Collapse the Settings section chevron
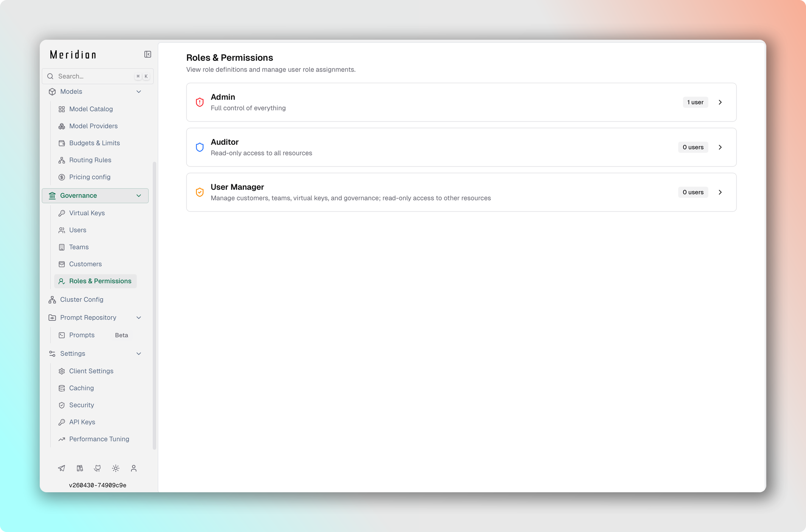Screen dimensions: 806x532 click(x=139, y=354)
